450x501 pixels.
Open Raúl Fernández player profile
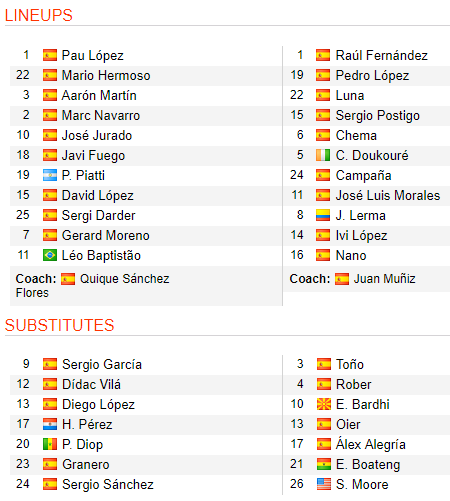[382, 56]
